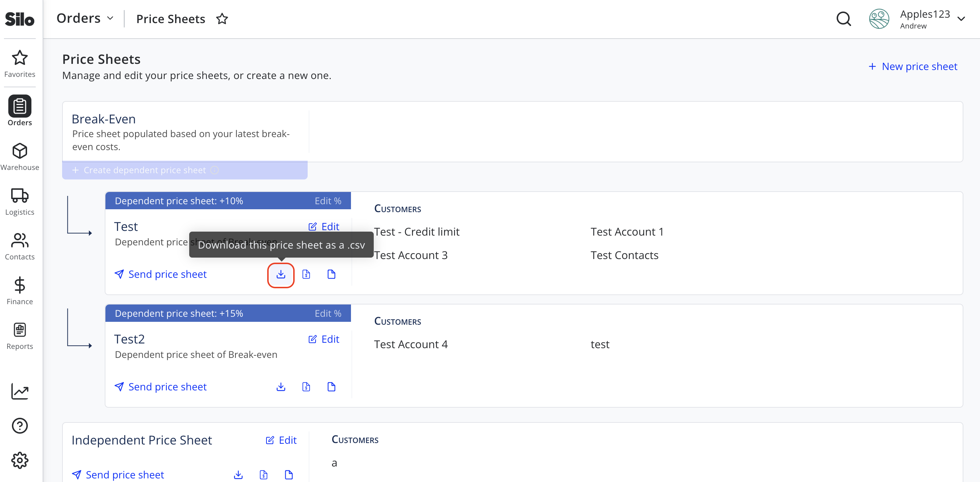Click blank document icon for Independent Price Sheet
The width and height of the screenshot is (980, 482).
pyautogui.click(x=289, y=475)
